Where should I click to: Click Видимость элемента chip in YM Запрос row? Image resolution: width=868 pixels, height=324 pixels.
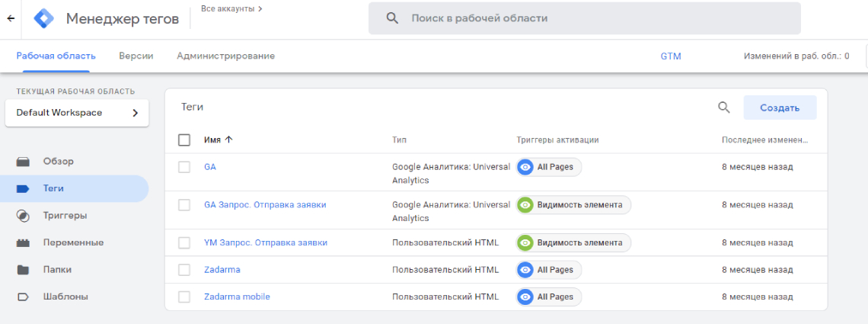[x=573, y=242]
